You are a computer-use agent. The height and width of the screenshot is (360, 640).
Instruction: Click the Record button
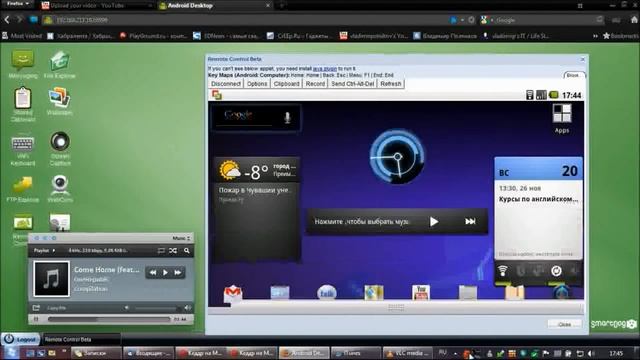pyautogui.click(x=315, y=84)
